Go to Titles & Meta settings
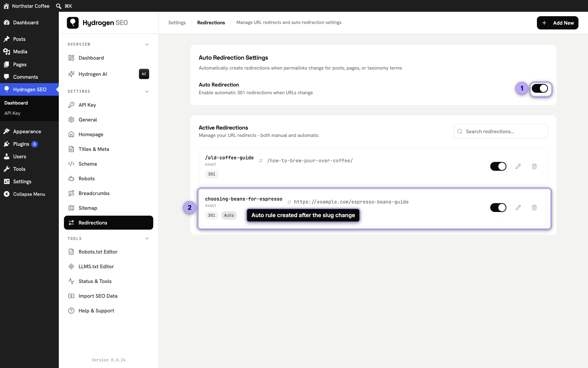The width and height of the screenshot is (588, 368). coord(108,149)
